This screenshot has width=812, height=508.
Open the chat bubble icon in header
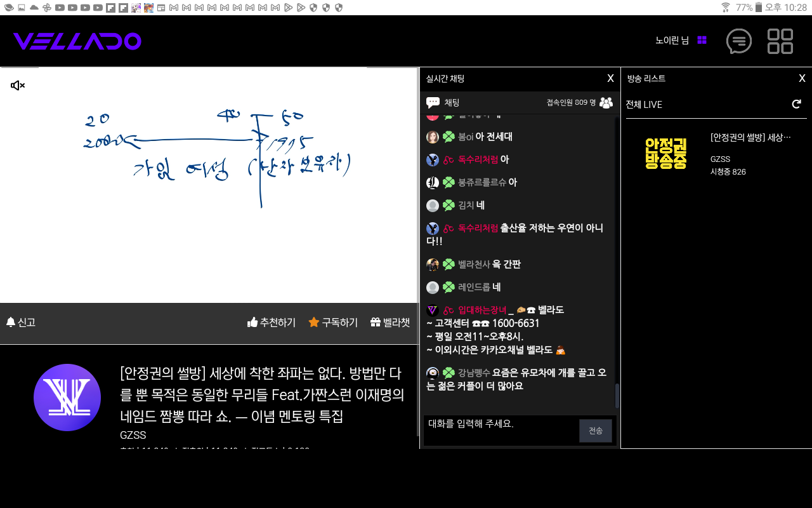pyautogui.click(x=739, y=41)
